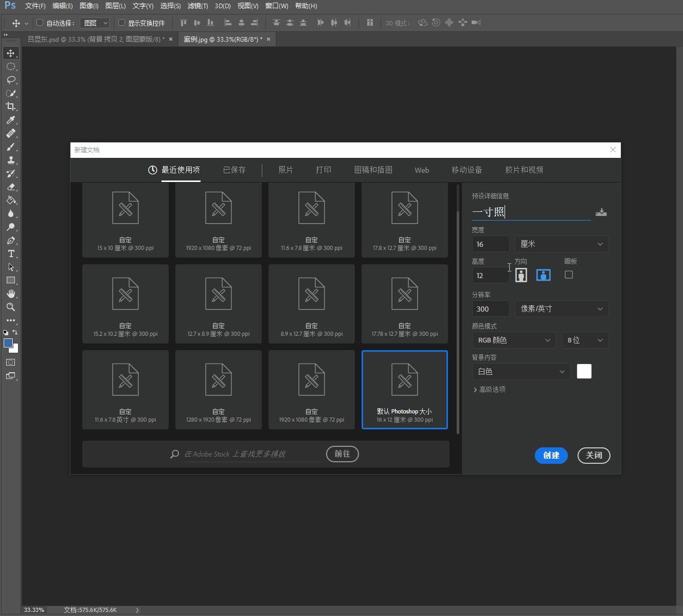Viewport: 683px width, 616px height.
Task: Click the save preset icon
Action: pyautogui.click(x=601, y=212)
